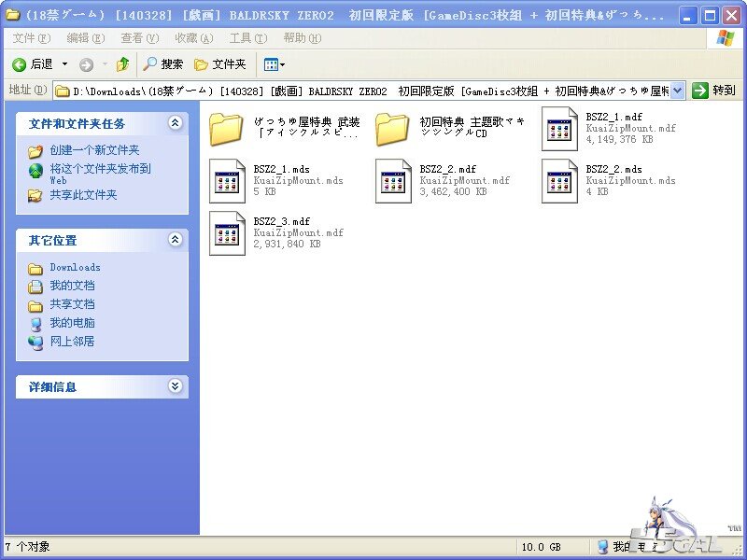Viewport: 747px width, 560px height.
Task: Open the 查看(V) menu
Action: tap(139, 38)
